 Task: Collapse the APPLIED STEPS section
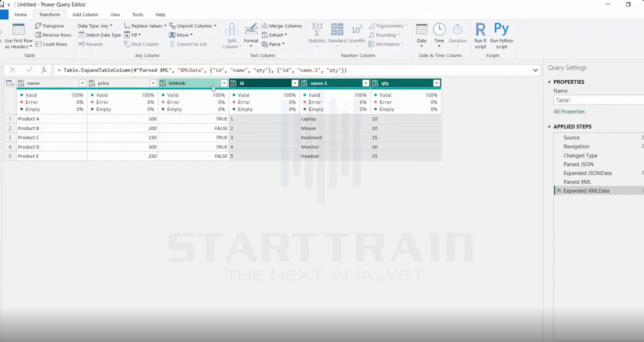pos(549,127)
